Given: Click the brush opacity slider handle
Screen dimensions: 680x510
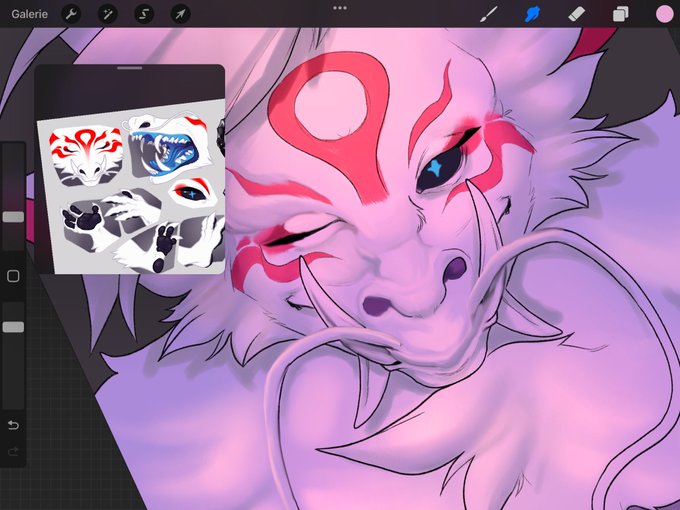Looking at the screenshot, I should [13, 327].
